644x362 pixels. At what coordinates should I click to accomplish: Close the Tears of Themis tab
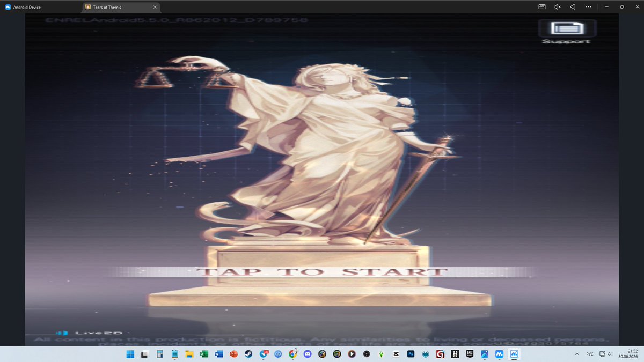coord(155,7)
